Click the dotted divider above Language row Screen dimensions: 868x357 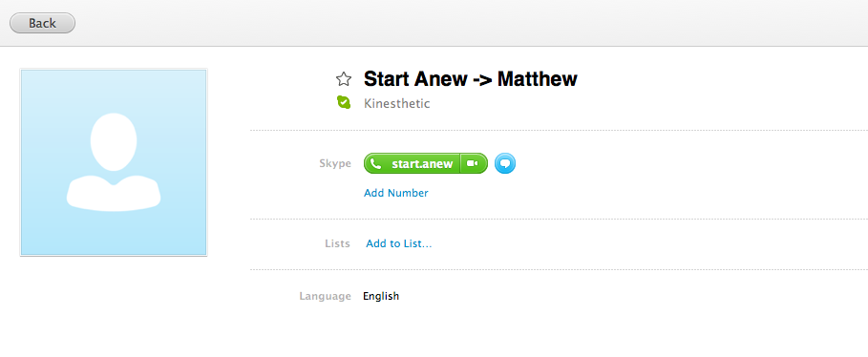[560, 270]
